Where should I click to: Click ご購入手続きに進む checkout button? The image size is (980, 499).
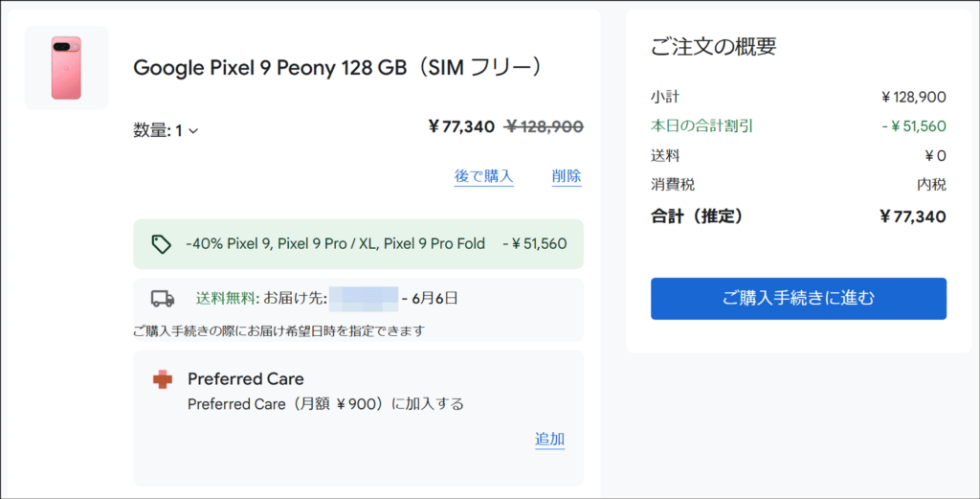[798, 299]
